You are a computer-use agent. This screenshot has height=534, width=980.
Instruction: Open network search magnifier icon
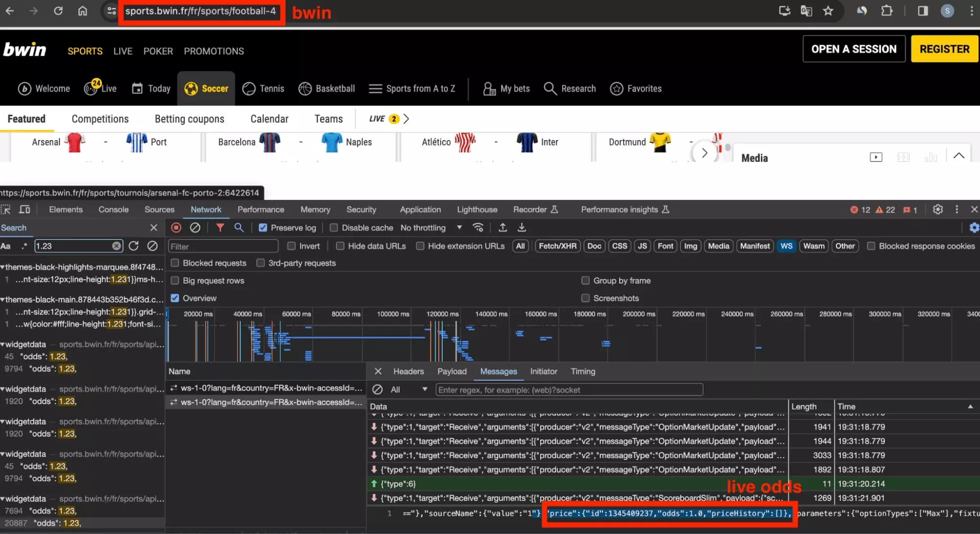click(x=239, y=228)
